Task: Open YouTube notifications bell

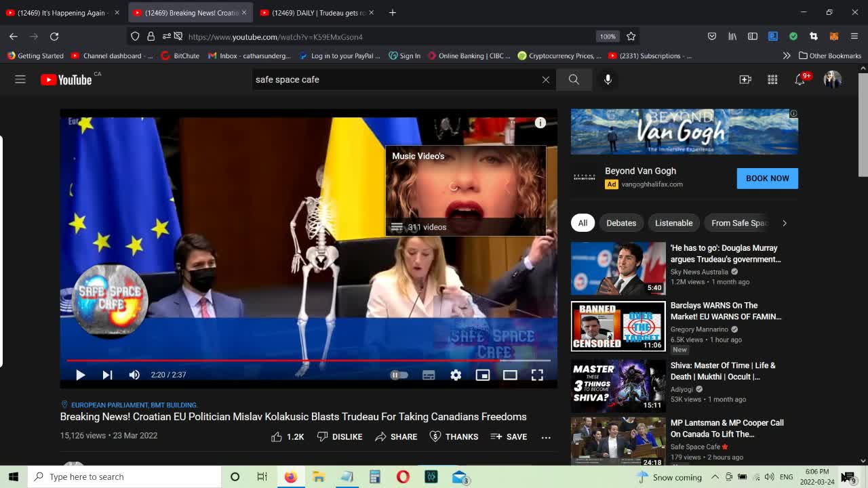Action: (x=800, y=79)
